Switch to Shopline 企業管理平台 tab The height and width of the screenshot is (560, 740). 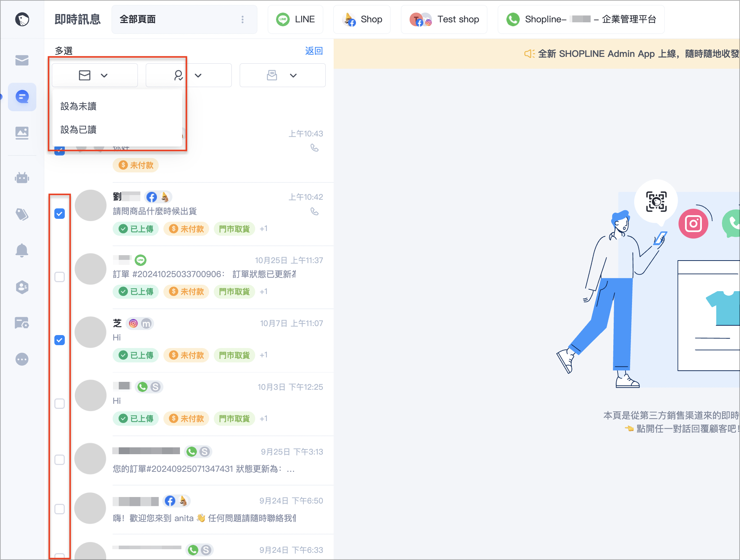(x=581, y=19)
